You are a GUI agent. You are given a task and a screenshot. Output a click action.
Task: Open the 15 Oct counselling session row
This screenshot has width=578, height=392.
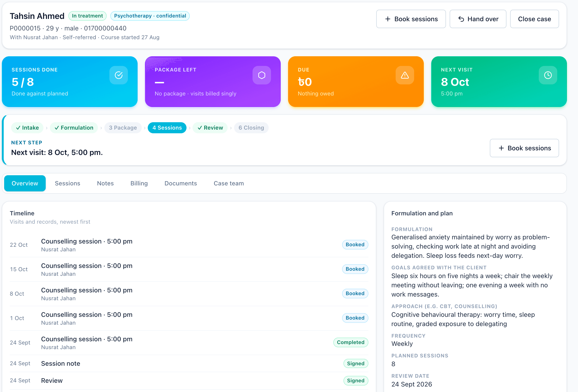pos(189,269)
